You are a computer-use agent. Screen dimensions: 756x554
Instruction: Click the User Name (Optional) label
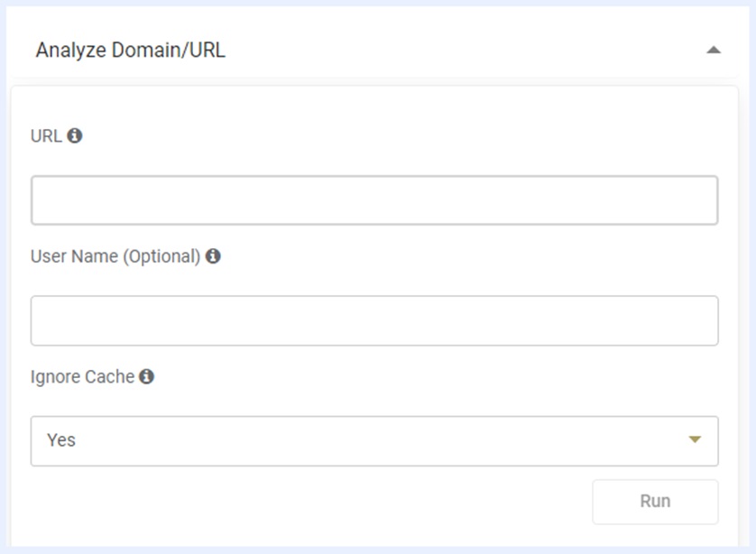tap(115, 256)
